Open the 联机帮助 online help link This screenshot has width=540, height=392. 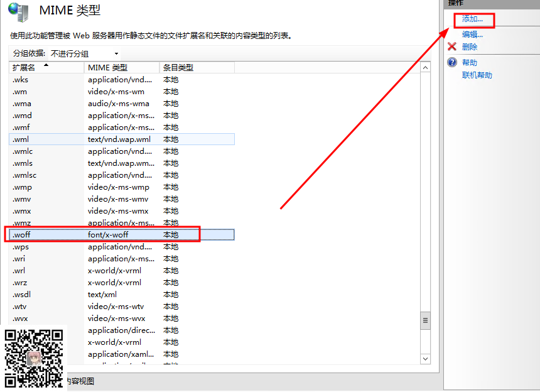477,75
